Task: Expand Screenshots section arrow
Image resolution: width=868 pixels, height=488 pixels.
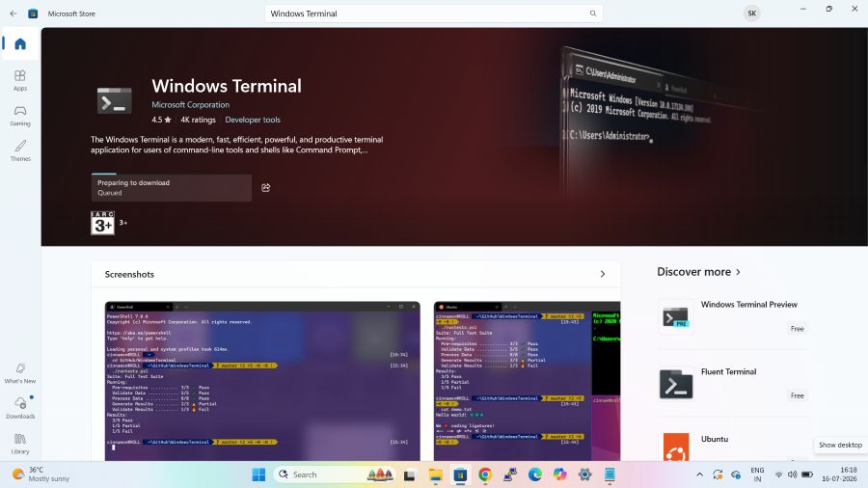Action: (x=603, y=274)
